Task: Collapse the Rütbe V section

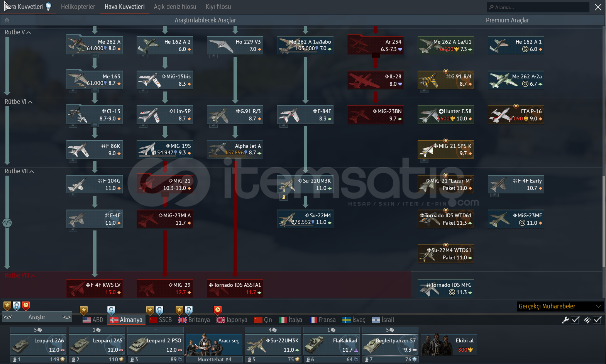Action: tap(18, 32)
